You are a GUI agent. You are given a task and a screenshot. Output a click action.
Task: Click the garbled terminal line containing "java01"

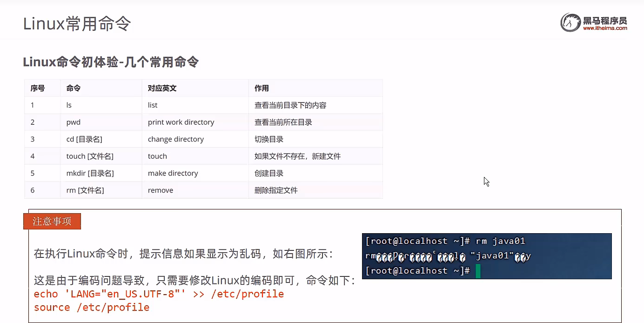[448, 256]
